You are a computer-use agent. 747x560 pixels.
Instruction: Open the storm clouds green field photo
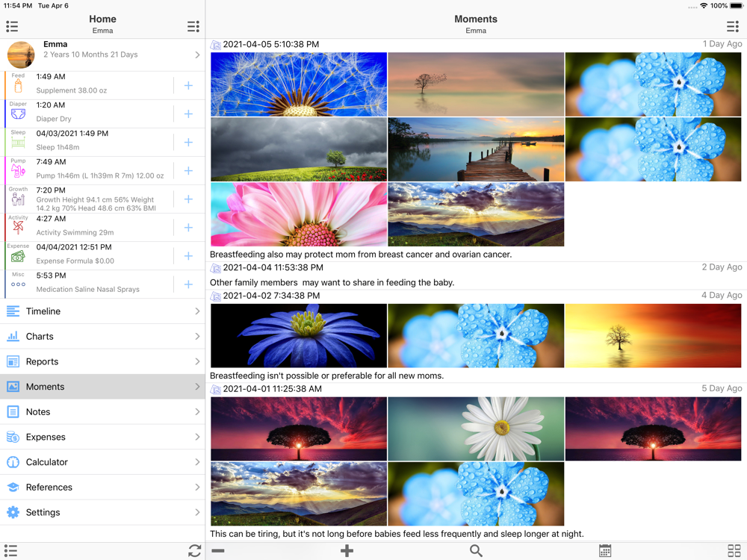pyautogui.click(x=299, y=149)
